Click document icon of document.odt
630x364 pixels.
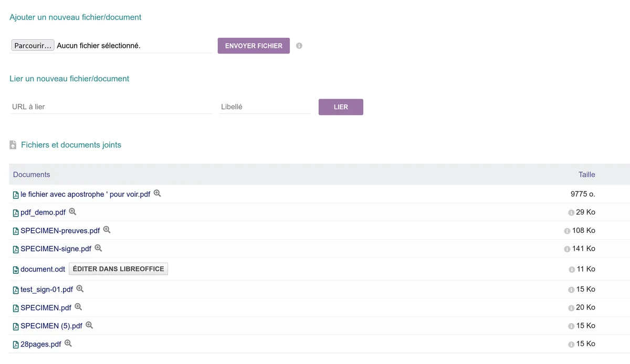[16, 270]
